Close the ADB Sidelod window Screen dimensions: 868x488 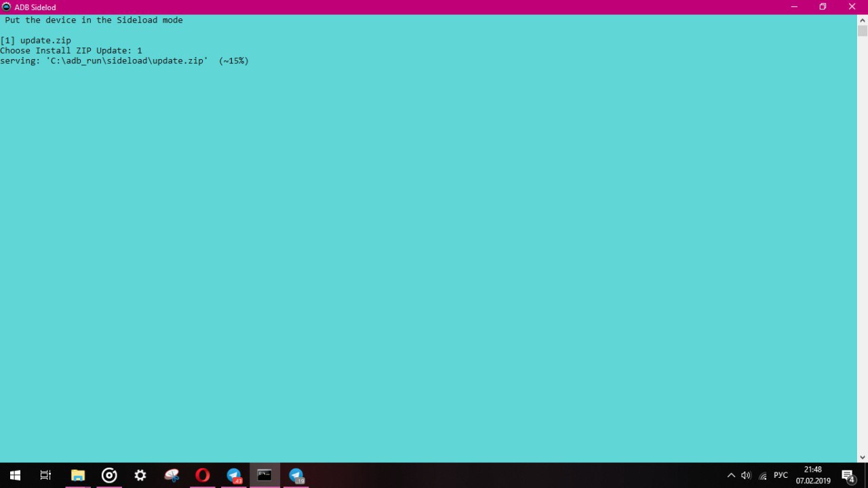[x=852, y=7]
